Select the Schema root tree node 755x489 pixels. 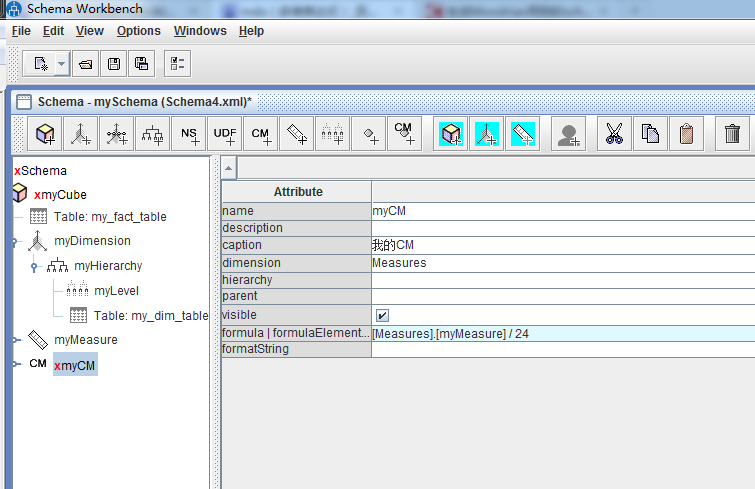40,171
